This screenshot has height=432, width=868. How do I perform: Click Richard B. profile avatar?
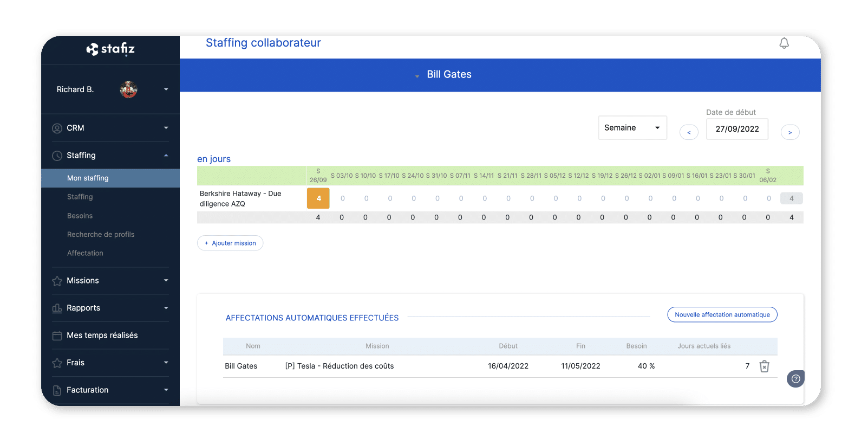tap(128, 89)
